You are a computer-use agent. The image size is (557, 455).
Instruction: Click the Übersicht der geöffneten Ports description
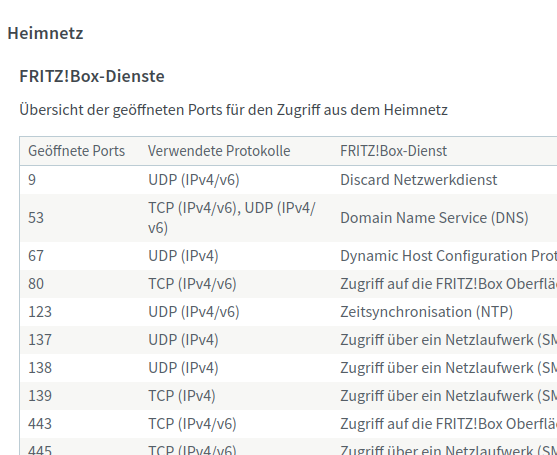tap(233, 110)
